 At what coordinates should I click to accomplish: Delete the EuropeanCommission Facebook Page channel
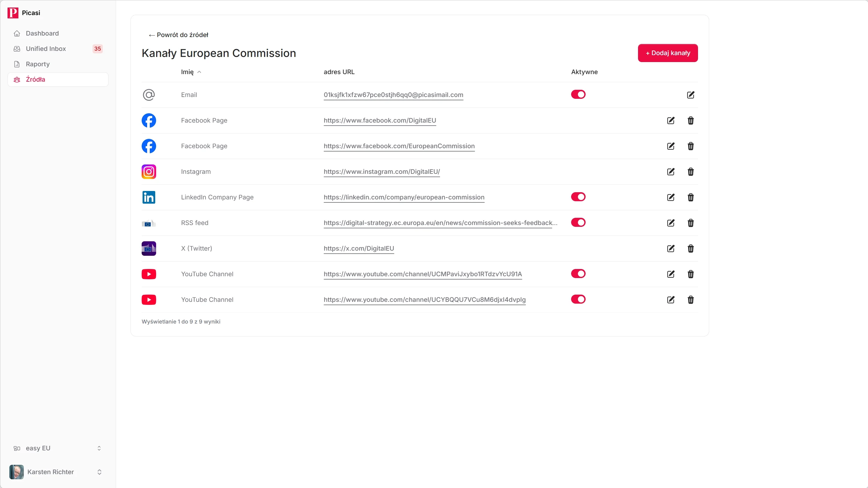(x=690, y=146)
